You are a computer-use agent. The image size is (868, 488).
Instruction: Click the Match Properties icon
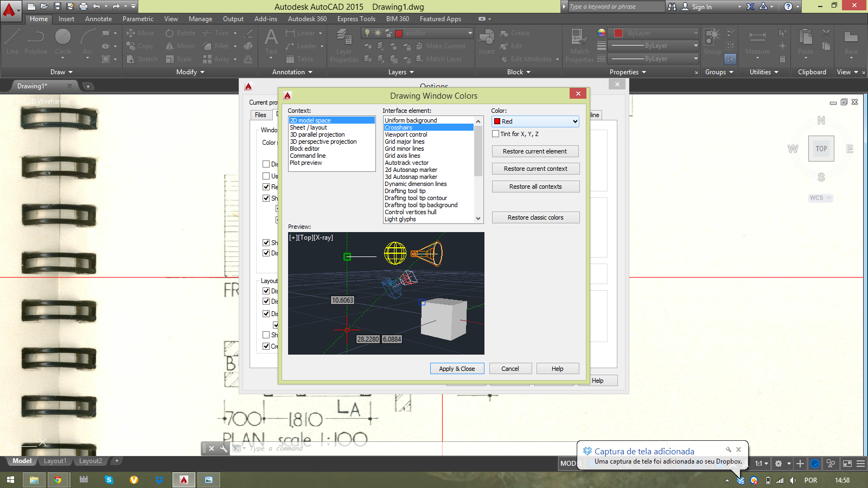579,46
